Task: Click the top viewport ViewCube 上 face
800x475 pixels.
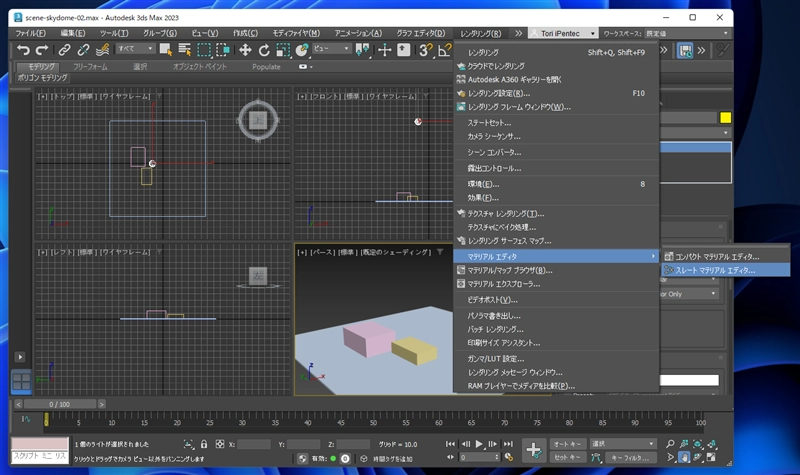Action: (258, 121)
